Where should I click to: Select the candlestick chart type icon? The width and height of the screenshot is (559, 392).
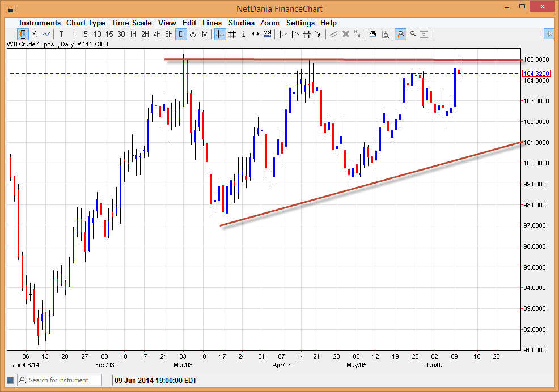pyautogui.click(x=23, y=34)
